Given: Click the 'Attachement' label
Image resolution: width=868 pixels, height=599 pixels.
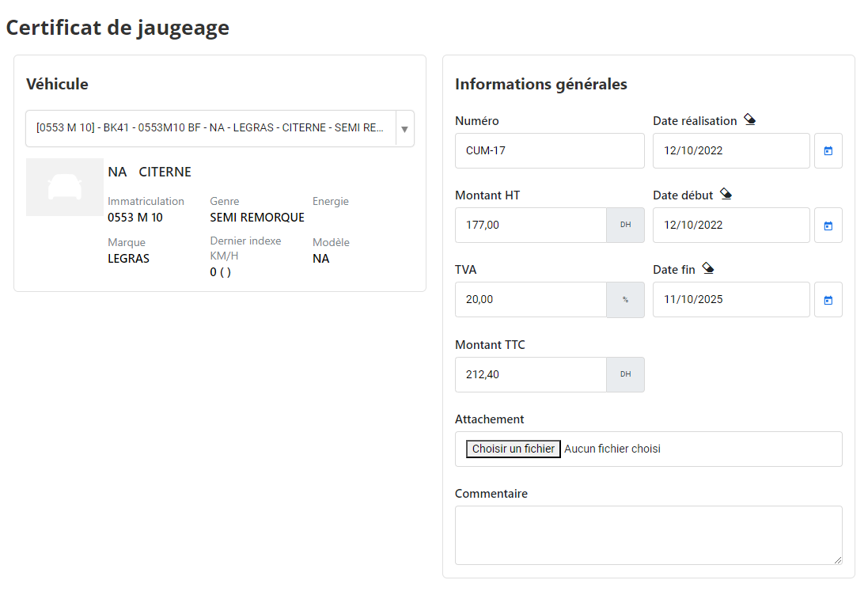Looking at the screenshot, I should click(489, 419).
